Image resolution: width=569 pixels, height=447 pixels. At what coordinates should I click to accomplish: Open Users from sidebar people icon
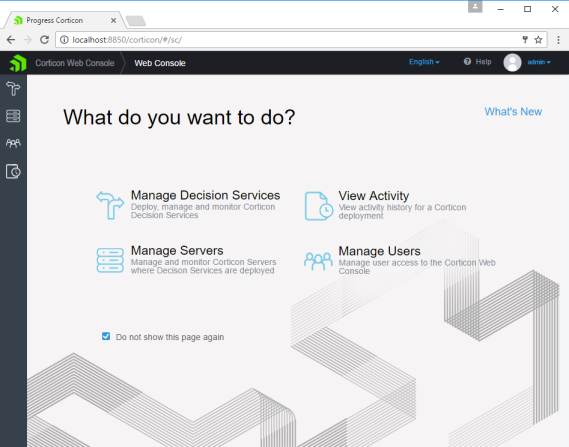(x=13, y=143)
